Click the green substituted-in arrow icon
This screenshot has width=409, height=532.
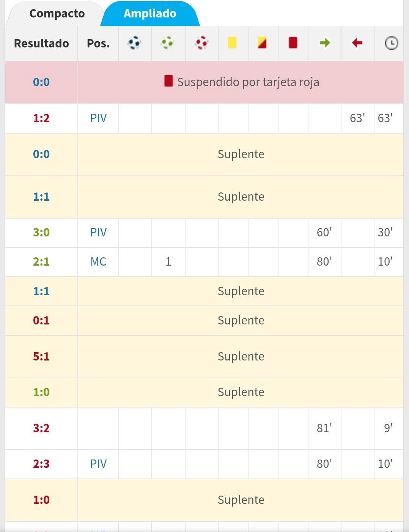click(325, 43)
